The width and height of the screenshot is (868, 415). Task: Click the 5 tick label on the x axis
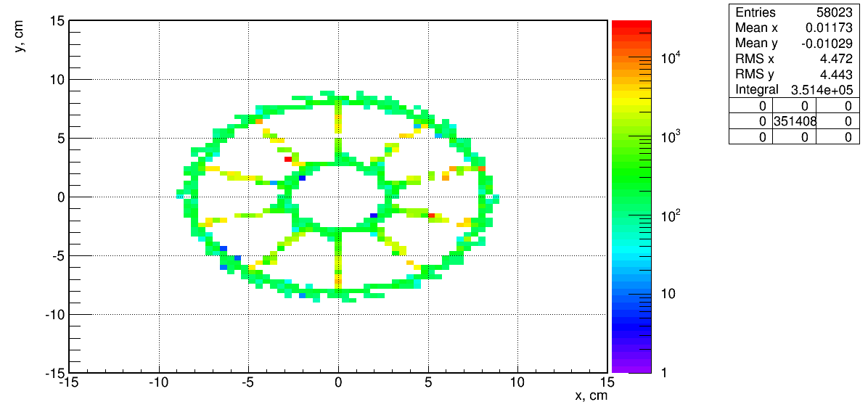click(x=428, y=382)
